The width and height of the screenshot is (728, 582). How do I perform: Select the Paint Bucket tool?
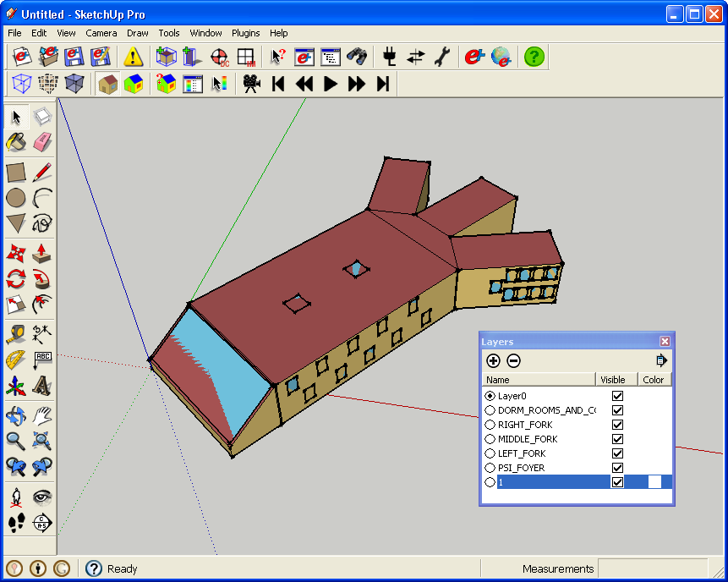coord(15,140)
